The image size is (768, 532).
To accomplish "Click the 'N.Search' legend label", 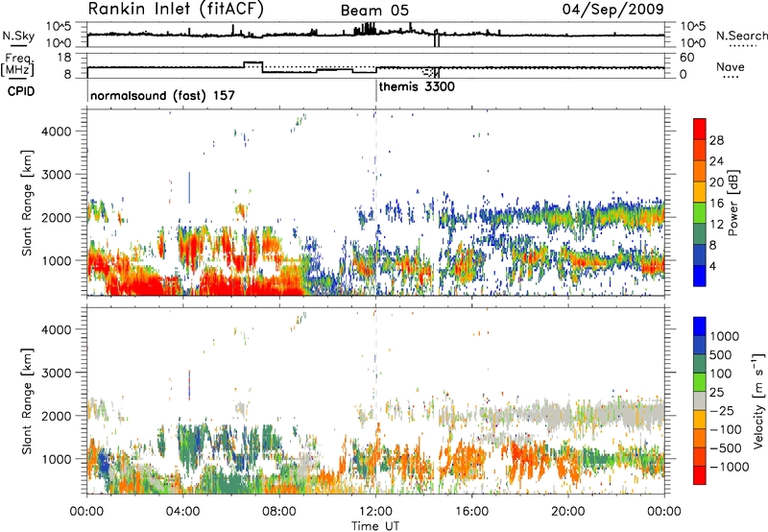I will coord(741,36).
